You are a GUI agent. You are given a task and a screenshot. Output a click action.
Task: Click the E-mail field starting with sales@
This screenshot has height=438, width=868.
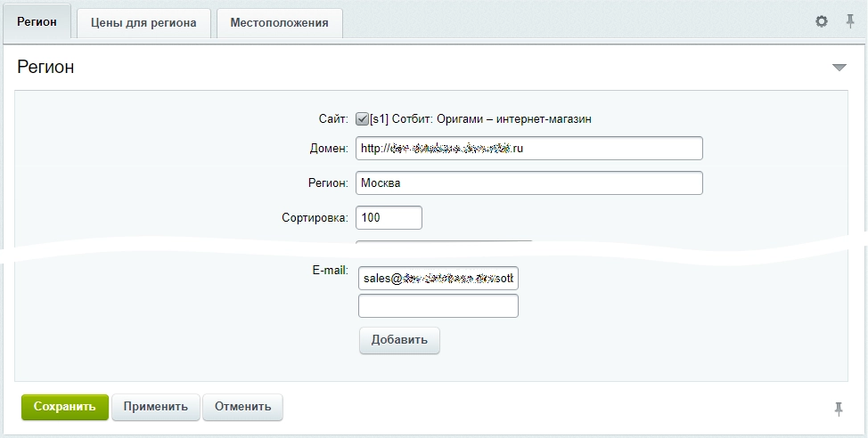(x=438, y=278)
